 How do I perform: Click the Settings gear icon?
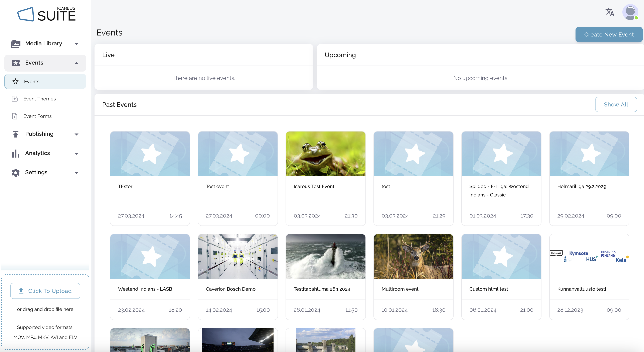[15, 172]
